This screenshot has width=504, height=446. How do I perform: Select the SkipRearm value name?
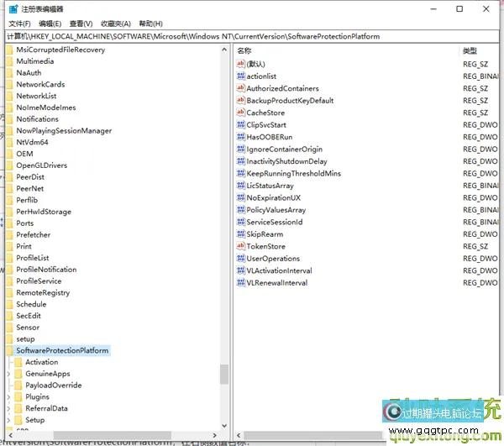point(265,234)
